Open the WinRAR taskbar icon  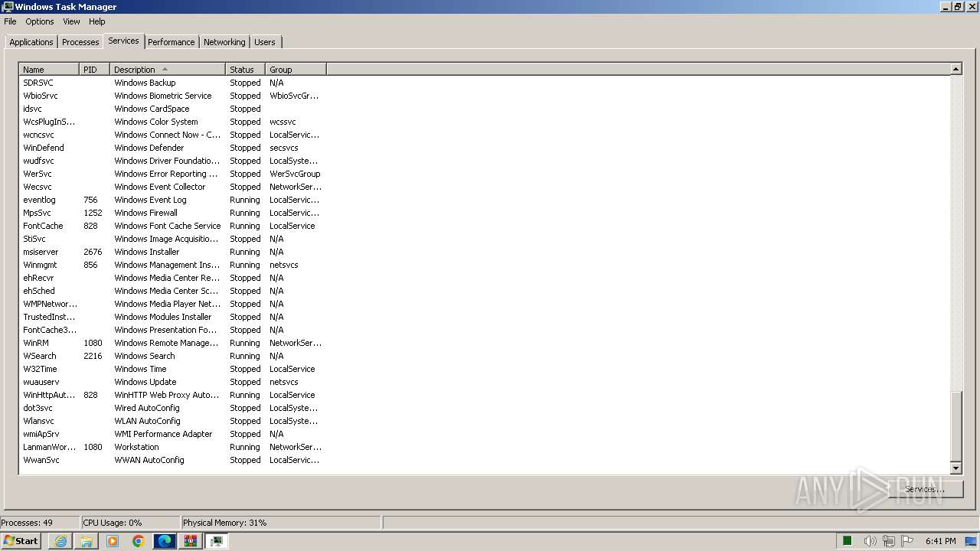coord(191,541)
